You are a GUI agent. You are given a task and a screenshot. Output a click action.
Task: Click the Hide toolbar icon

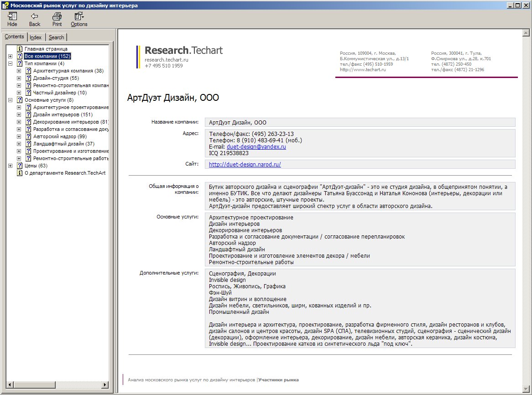point(12,16)
